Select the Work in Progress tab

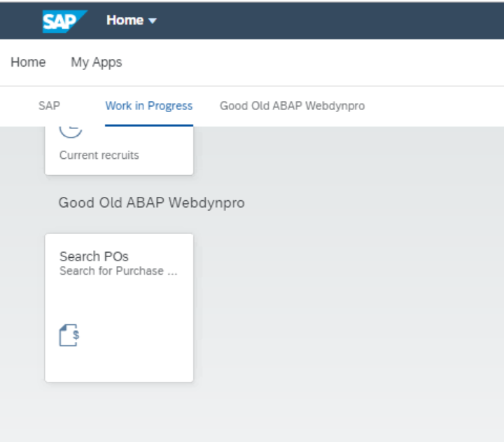(x=148, y=106)
